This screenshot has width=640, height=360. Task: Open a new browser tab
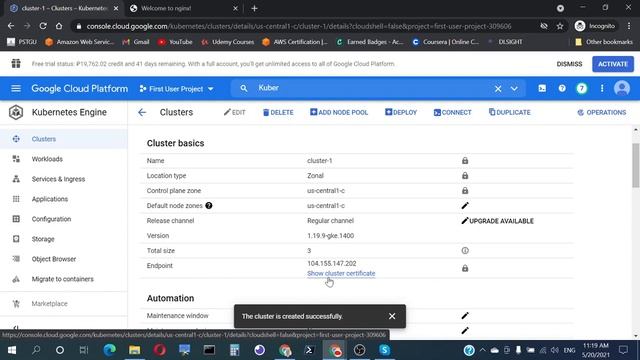(x=254, y=8)
